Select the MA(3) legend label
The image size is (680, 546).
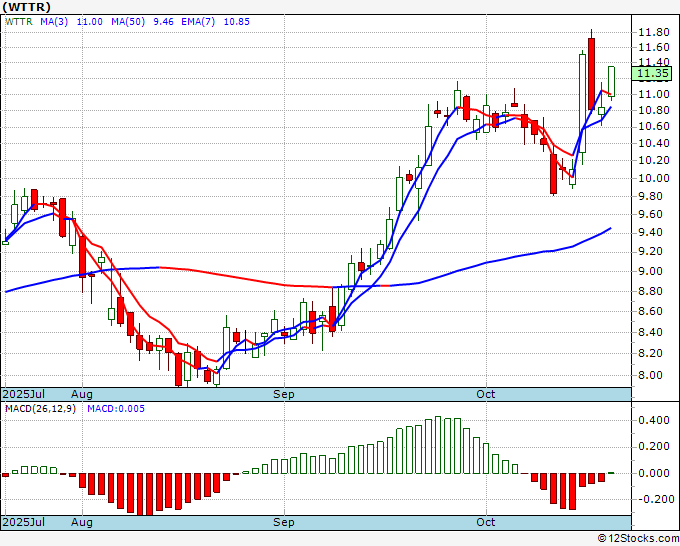[x=53, y=20]
